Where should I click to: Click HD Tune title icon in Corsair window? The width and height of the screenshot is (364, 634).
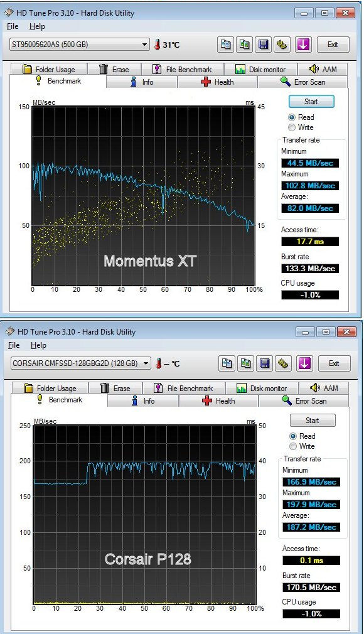coord(9,331)
